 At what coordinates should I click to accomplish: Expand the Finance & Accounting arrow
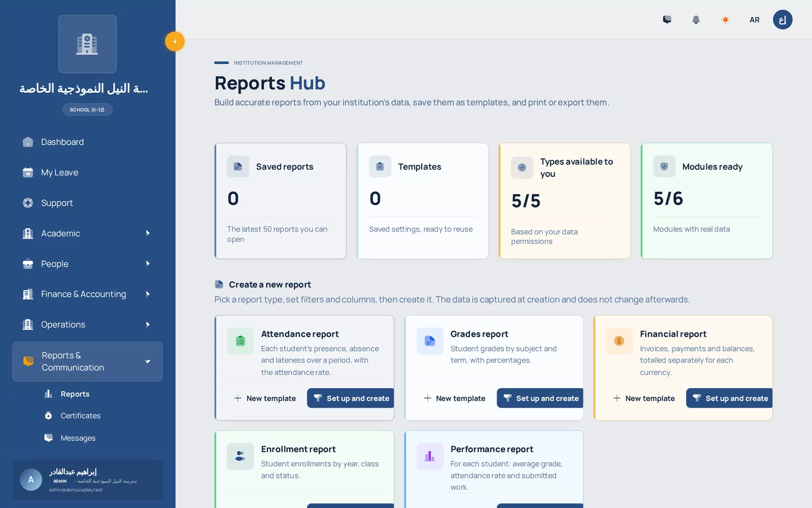pyautogui.click(x=148, y=294)
